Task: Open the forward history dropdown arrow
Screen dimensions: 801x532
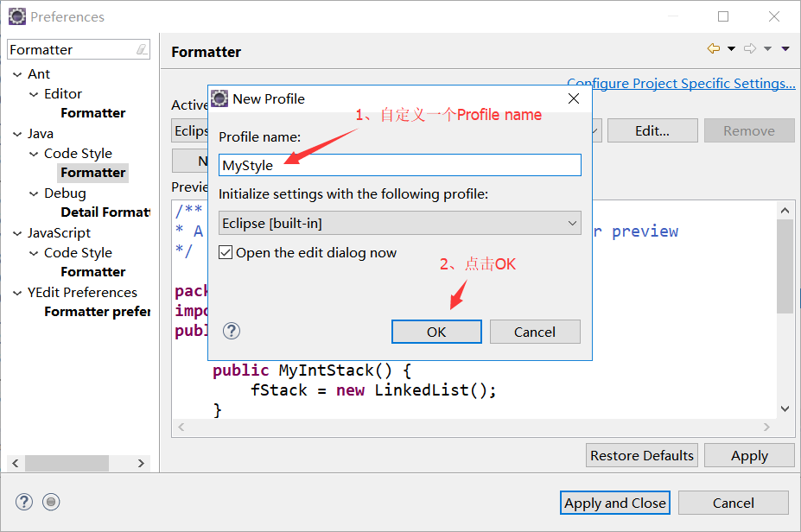Action: pyautogui.click(x=767, y=48)
